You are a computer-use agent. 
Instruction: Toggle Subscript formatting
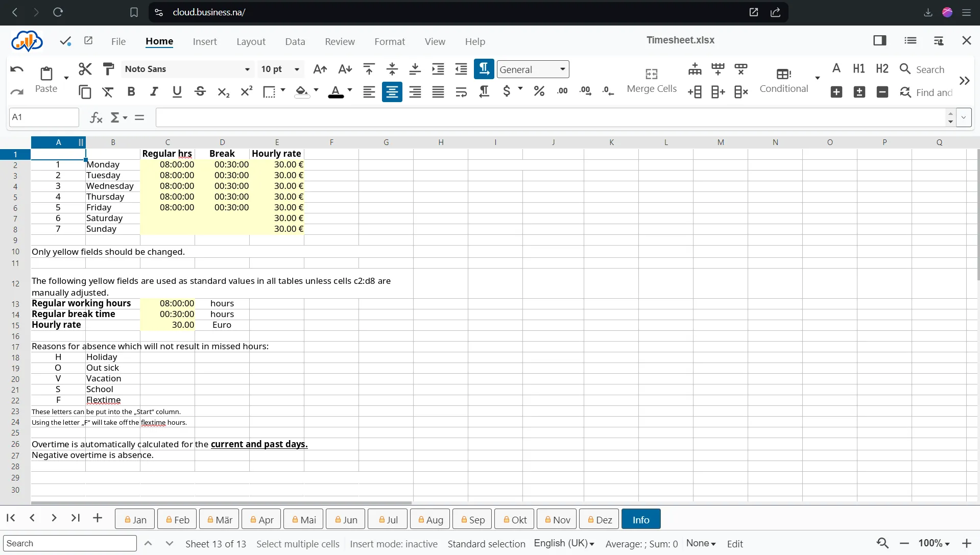223,92
